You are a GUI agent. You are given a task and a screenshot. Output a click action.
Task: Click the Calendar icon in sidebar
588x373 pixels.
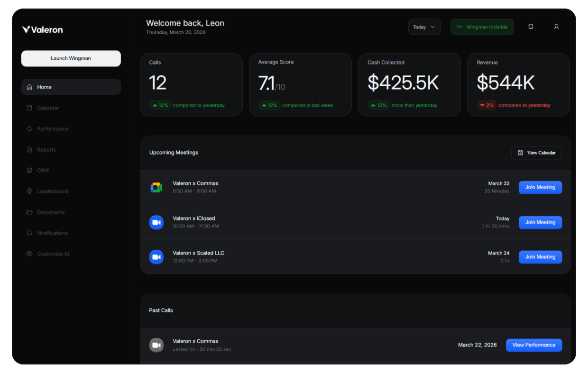pos(29,108)
